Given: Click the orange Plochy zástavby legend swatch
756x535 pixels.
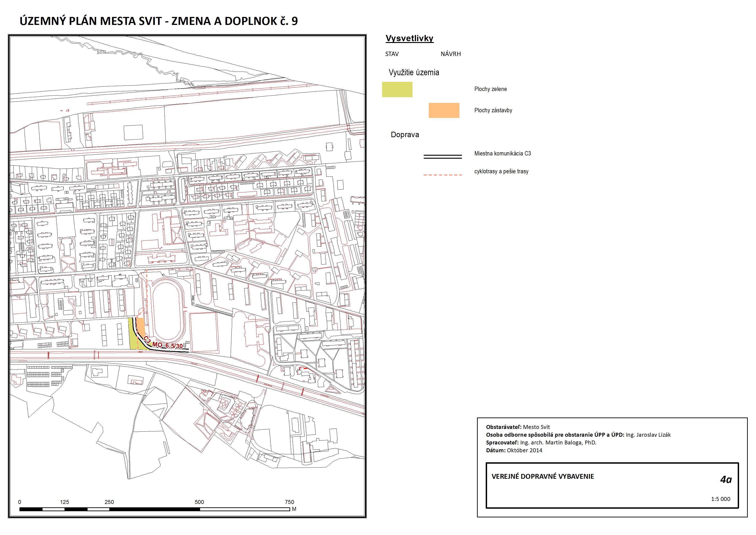Looking at the screenshot, I should (444, 110).
